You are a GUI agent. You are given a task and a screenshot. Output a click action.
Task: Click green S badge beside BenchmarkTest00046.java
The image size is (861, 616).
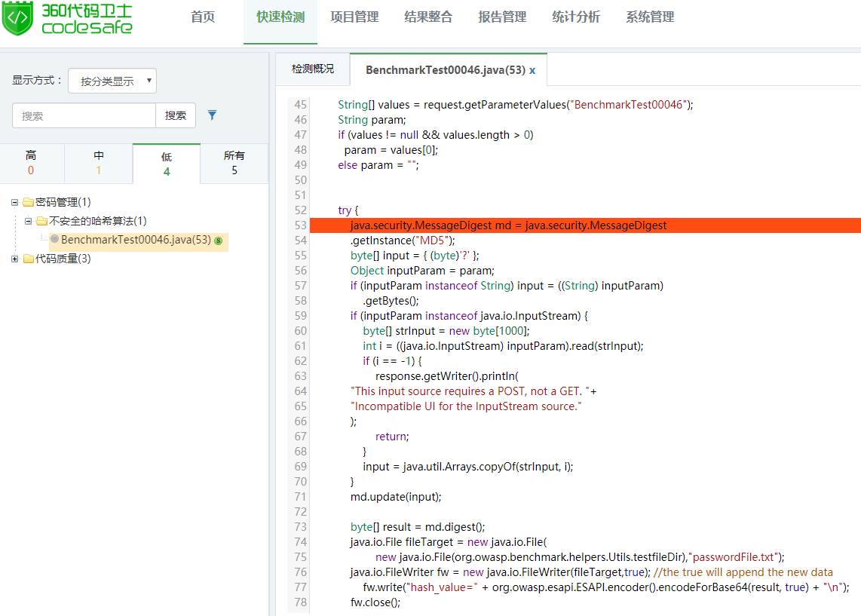(218, 241)
